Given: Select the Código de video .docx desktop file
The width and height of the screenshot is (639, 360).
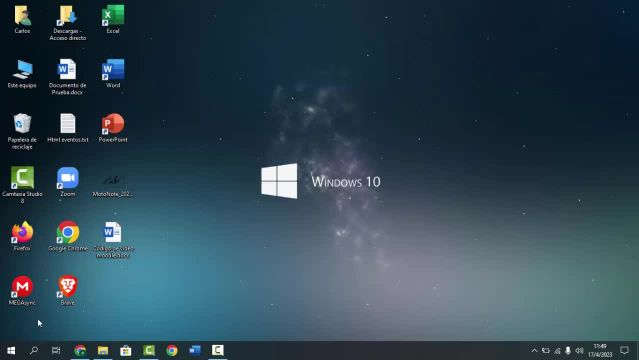Looking at the screenshot, I should [113, 239].
